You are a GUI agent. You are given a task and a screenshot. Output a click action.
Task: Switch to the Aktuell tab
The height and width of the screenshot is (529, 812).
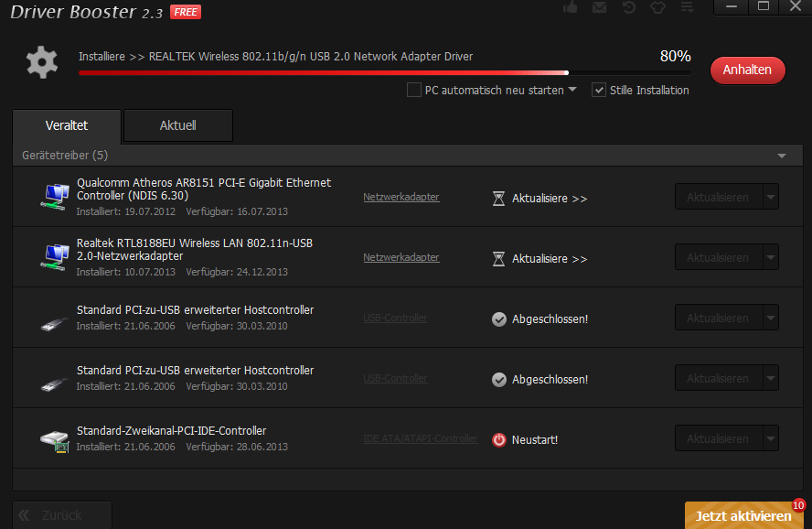click(178, 125)
